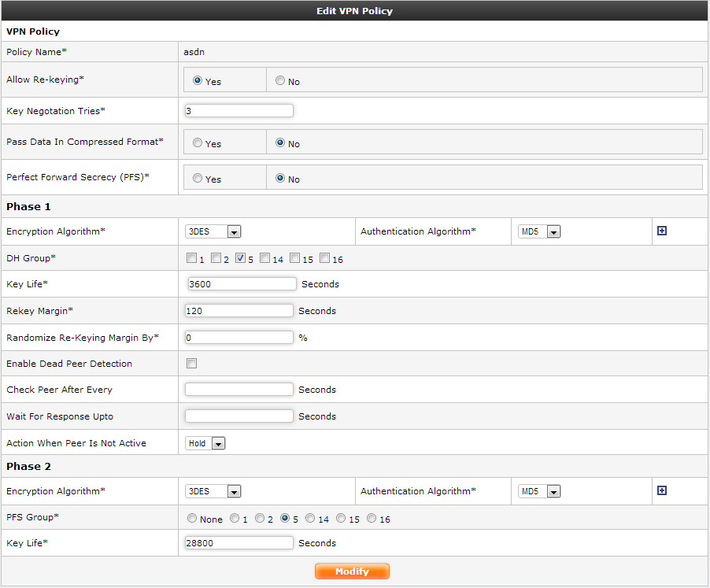
Task: Select PFS Group None option
Action: coord(191,518)
